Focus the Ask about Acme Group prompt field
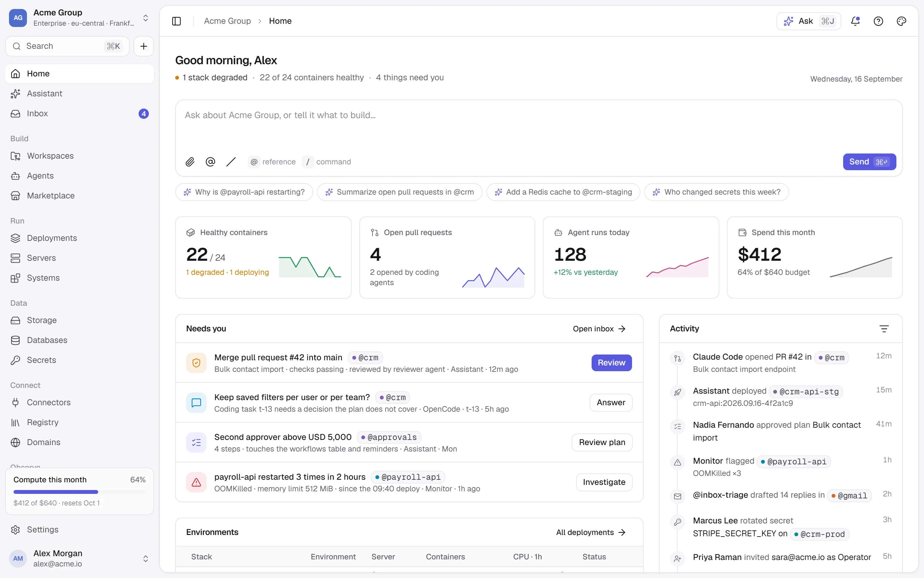Viewport: 924px width, 578px height. click(538, 126)
